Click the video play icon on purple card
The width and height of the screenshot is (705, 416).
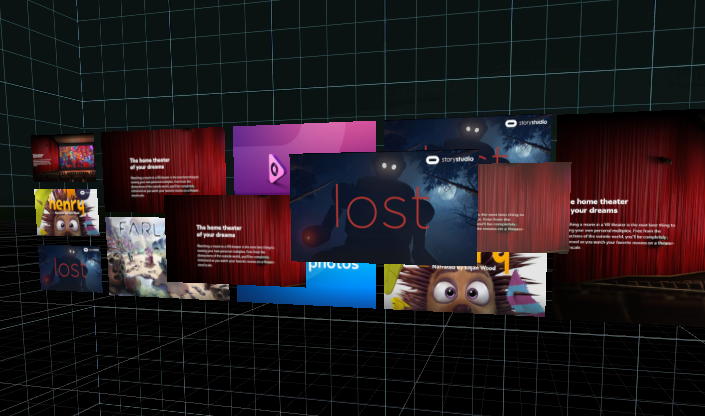point(276,169)
